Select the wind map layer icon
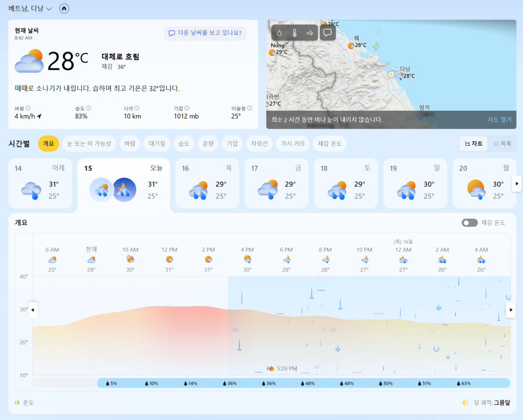This screenshot has height=420, width=523. (x=310, y=33)
